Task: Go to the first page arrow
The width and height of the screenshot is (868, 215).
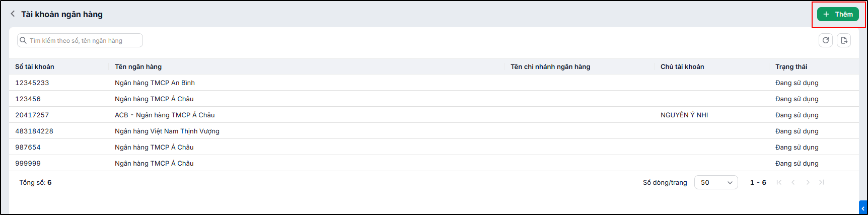Action: [779, 182]
